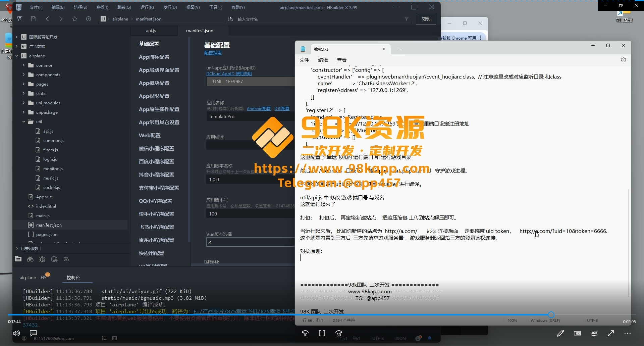Click the filter funnel icon beside preview button

pyautogui.click(x=407, y=19)
